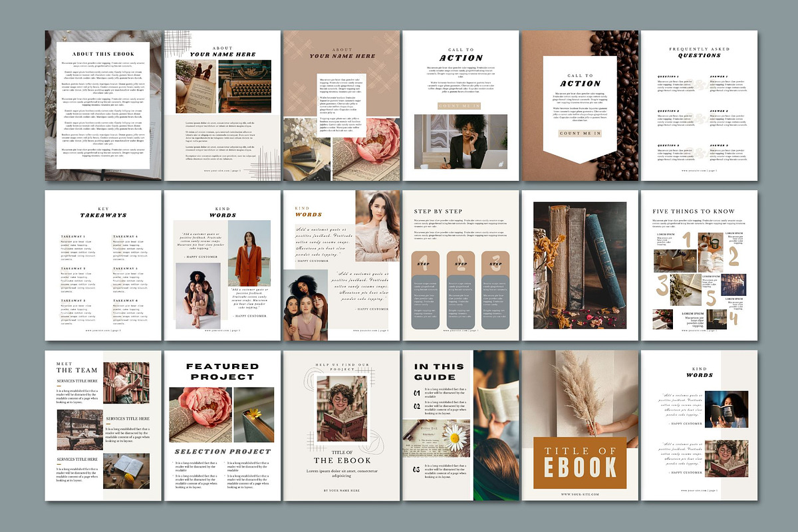The image size is (798, 532).
Task: Click the COUNT ME IN button on white Call to Action page
Action: point(460,106)
